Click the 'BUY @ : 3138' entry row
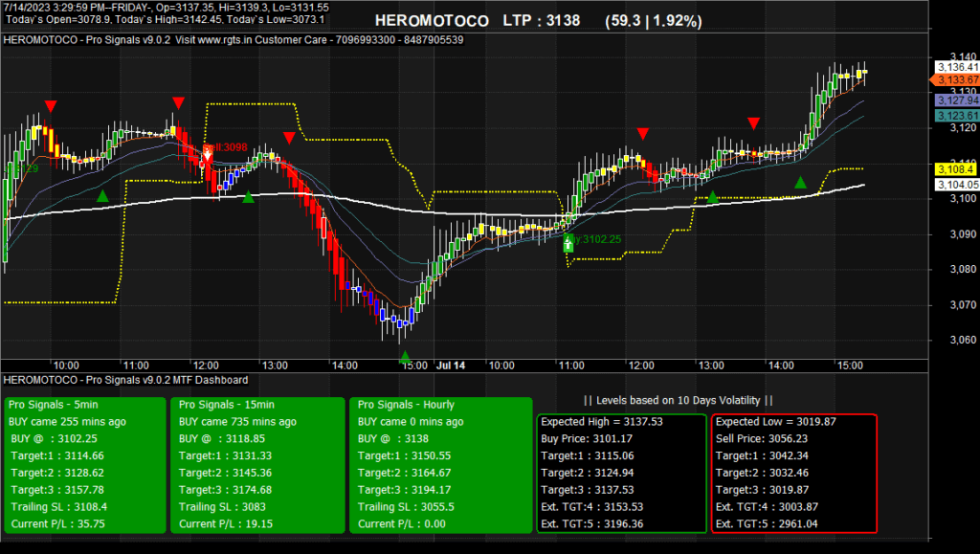980x554 pixels. pos(393,438)
